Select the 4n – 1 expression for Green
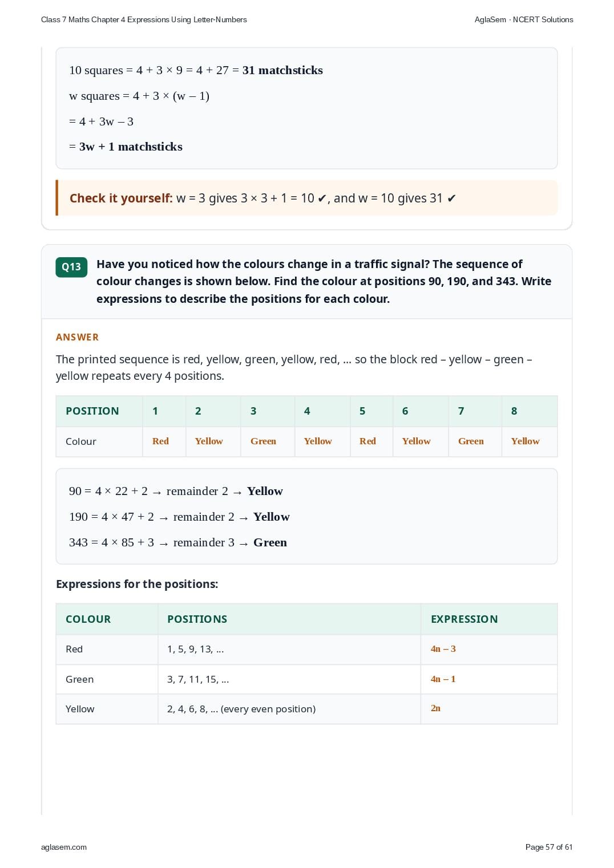 pos(443,679)
